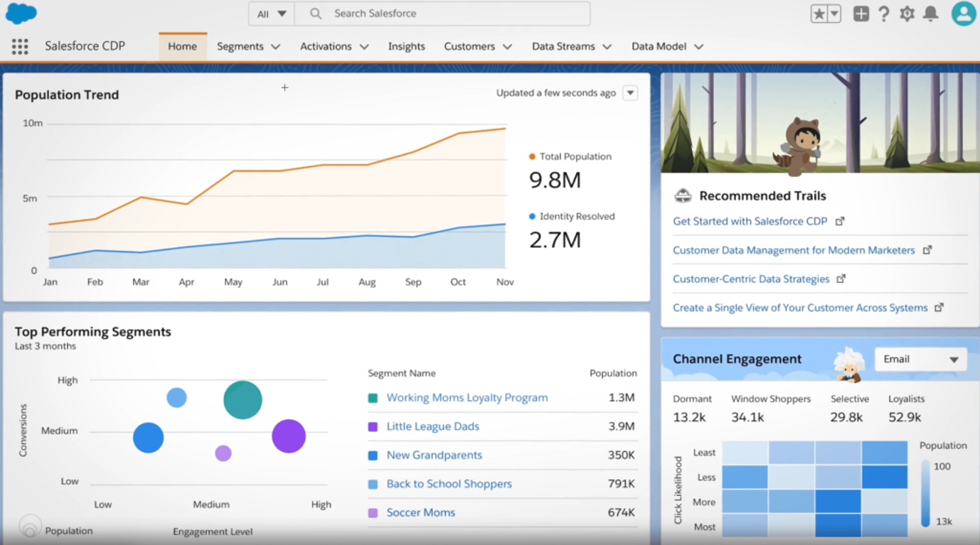980x545 pixels.
Task: Click the 9.8M total population value
Action: [x=555, y=180]
